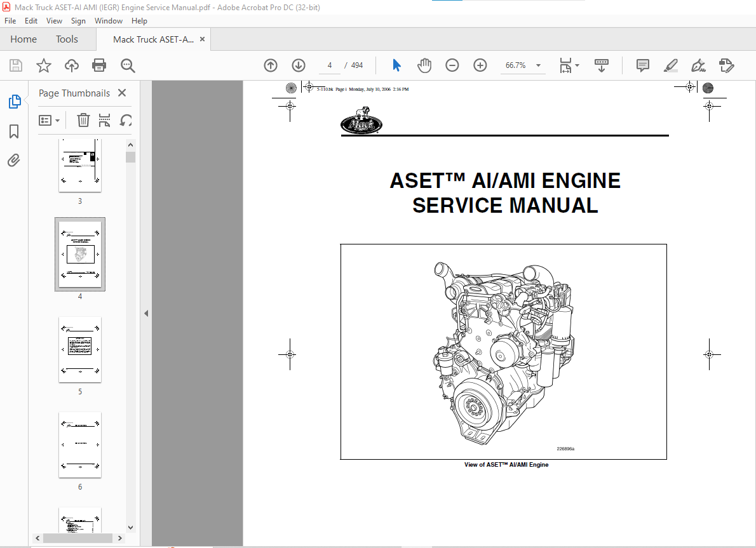This screenshot has height=548, width=756.
Task: Open the Fill and Sign pen tool
Action: 698,65
